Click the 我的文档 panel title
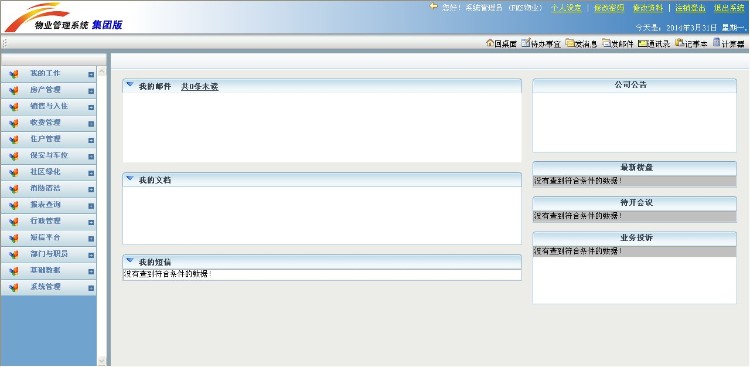 point(154,180)
